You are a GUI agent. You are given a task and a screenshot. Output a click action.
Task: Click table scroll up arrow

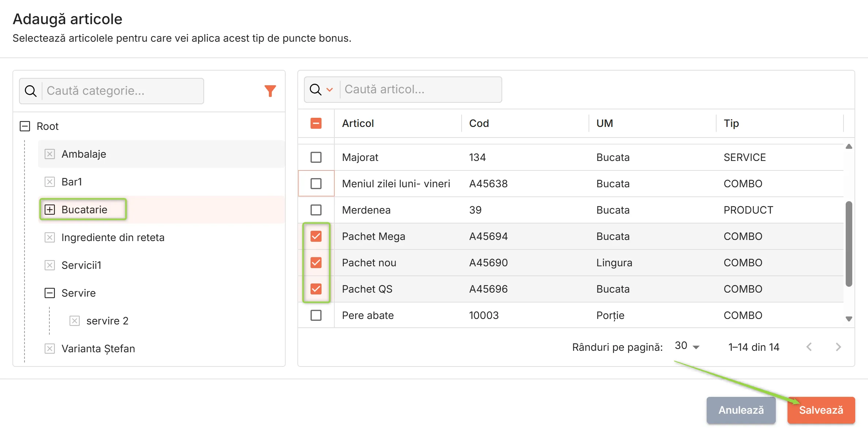point(849,146)
